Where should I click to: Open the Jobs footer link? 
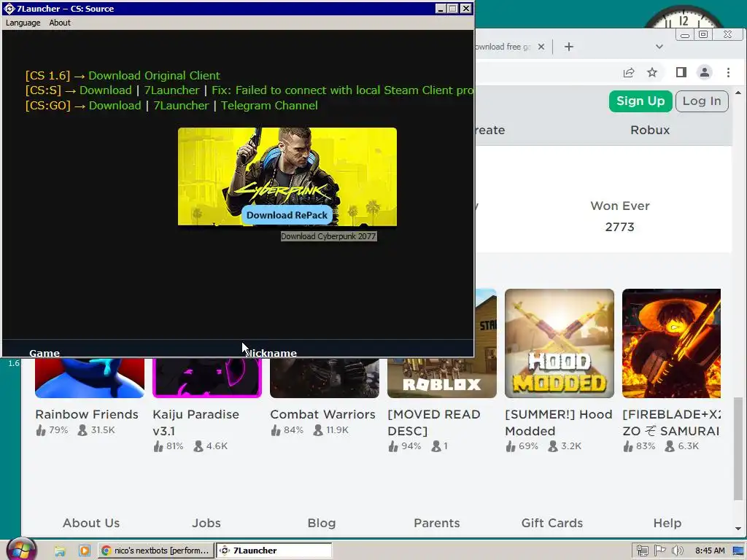206,523
